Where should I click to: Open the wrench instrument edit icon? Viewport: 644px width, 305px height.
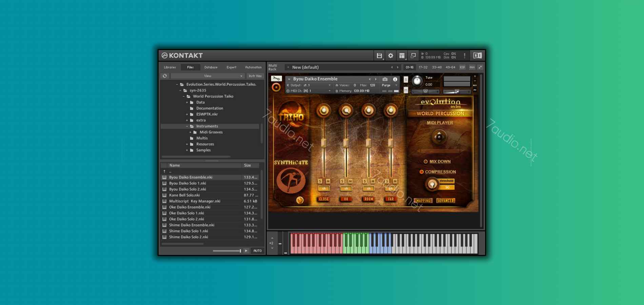(276, 79)
